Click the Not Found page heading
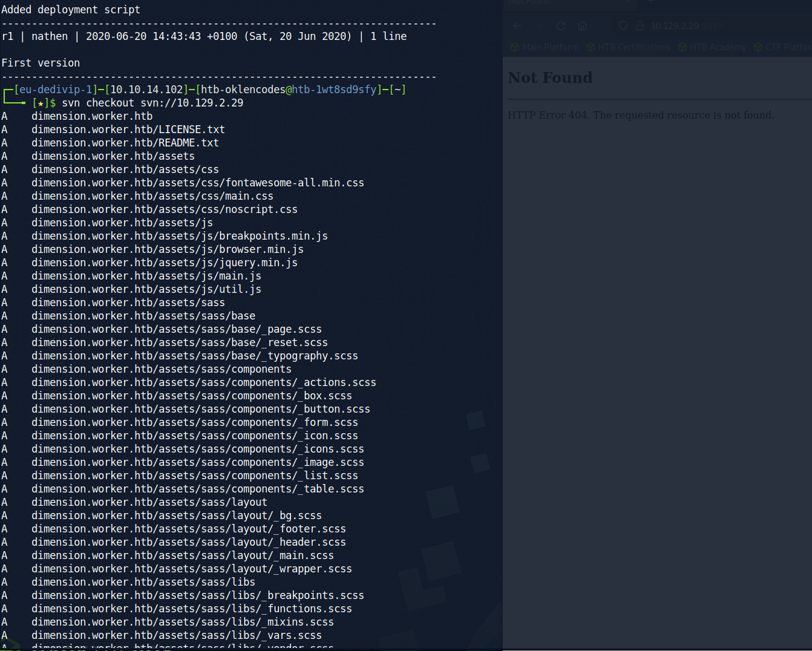Screen dimensions: 812x651 pos(550,78)
